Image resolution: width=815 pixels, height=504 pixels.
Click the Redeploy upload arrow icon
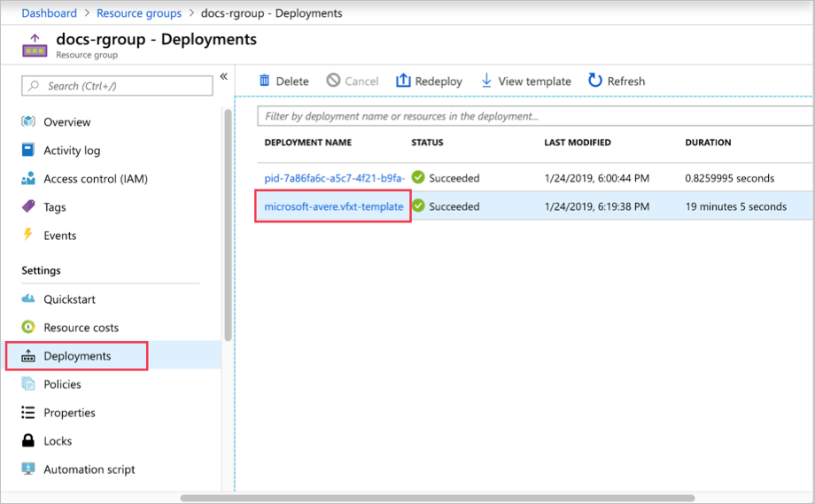tap(403, 80)
